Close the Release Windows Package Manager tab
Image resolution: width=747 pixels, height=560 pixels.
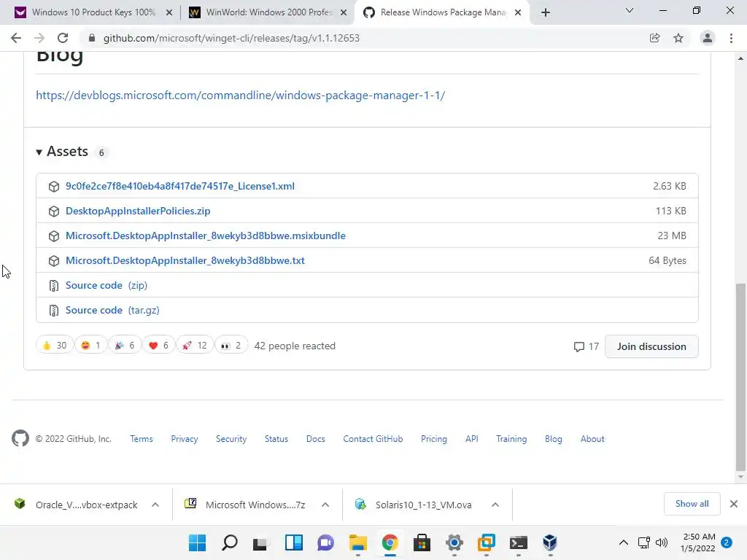[518, 13]
